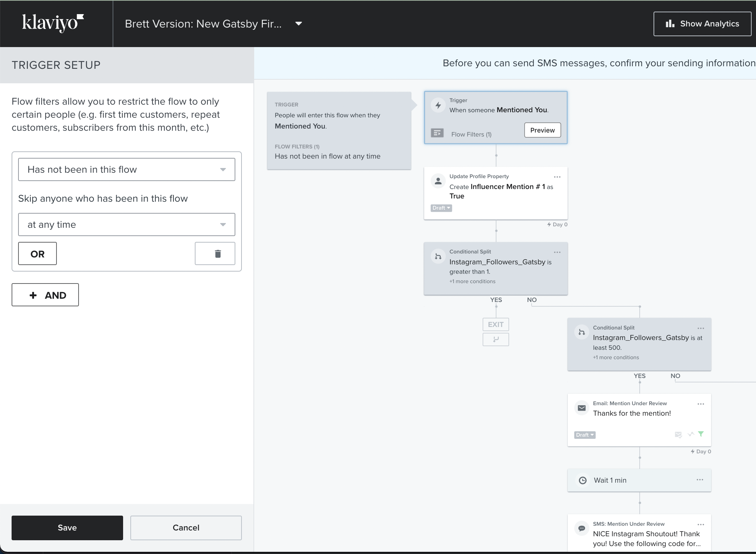The image size is (756, 554).
Task: Open options menu on Update Profile Property card
Action: click(557, 177)
